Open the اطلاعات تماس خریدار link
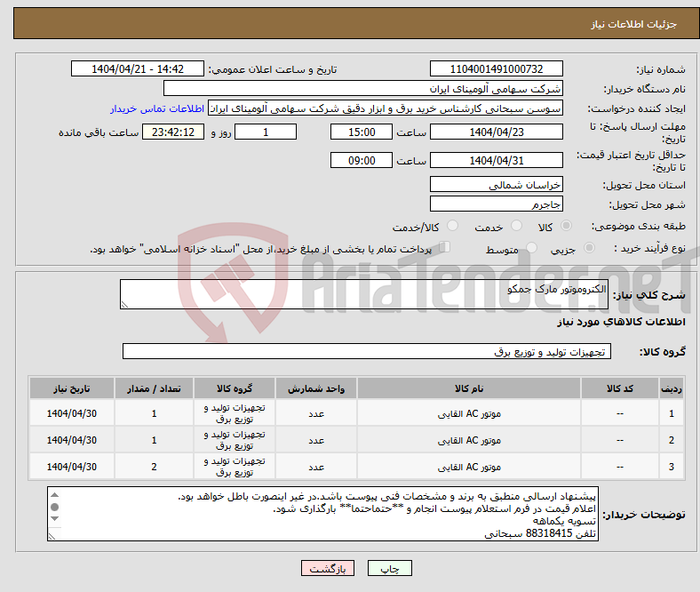 point(157,108)
